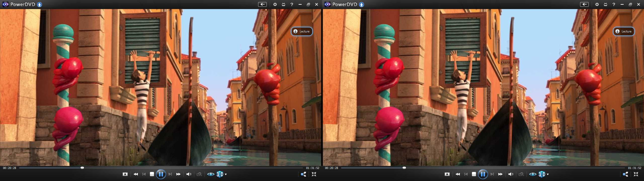
Task: Mute the volume in the right window
Action: point(511,174)
